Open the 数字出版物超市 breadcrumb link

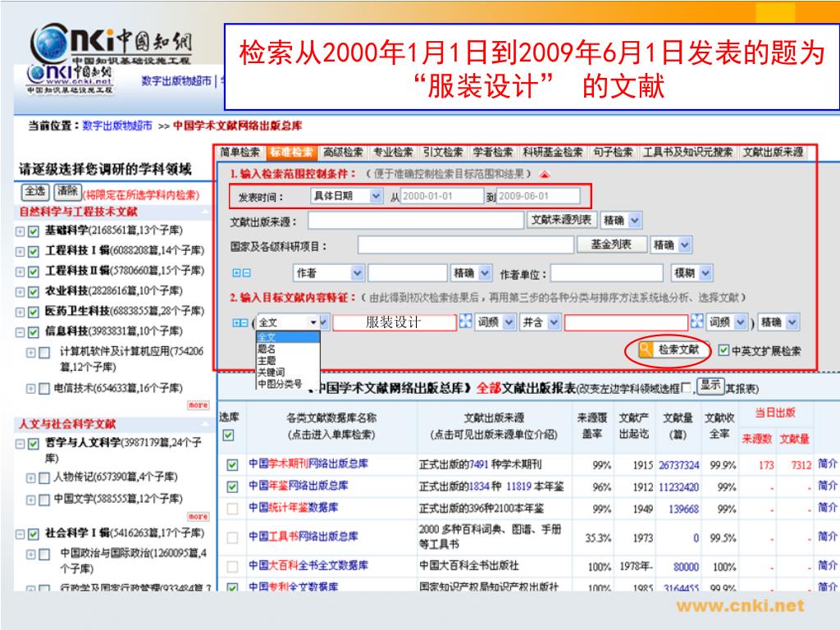click(x=117, y=126)
